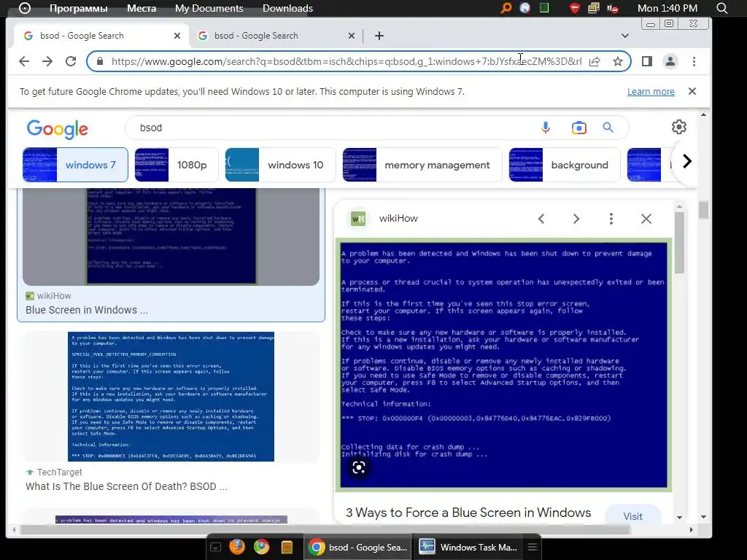Open site info via the padlock icon
Screen dimensions: 747x560
99,61
